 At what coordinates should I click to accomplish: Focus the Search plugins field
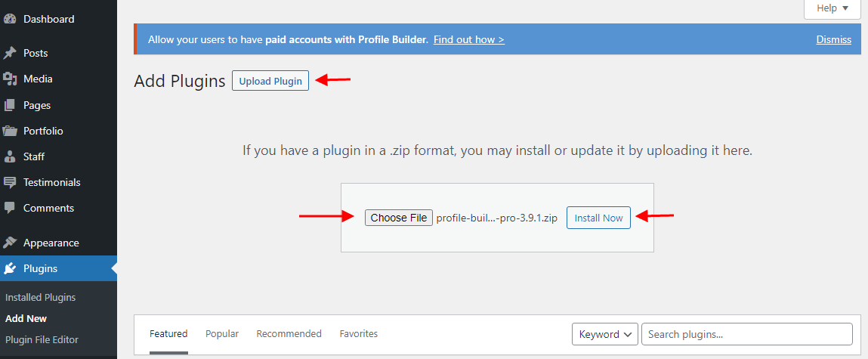click(747, 334)
